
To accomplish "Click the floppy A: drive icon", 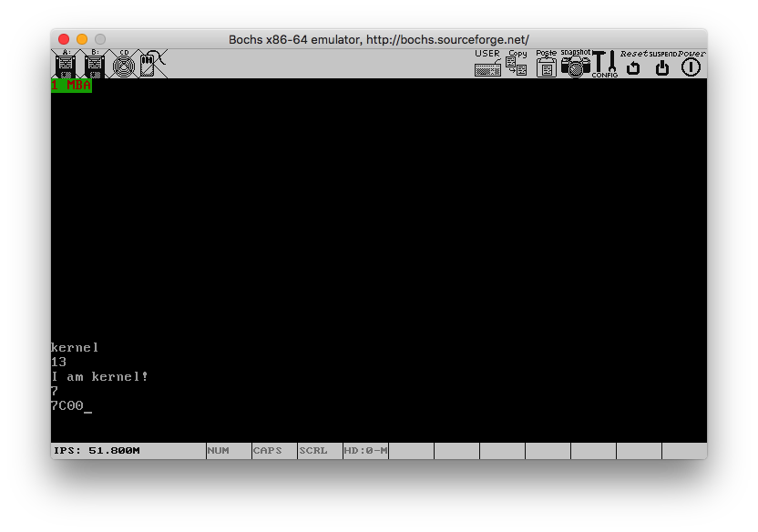I will click(x=66, y=64).
